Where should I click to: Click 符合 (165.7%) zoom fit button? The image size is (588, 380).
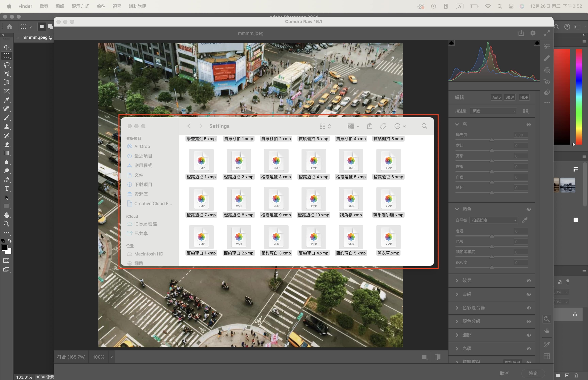coord(71,357)
